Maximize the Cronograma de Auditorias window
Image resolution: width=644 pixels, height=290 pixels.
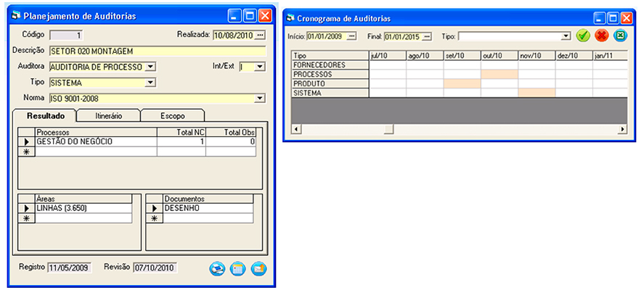614,18
